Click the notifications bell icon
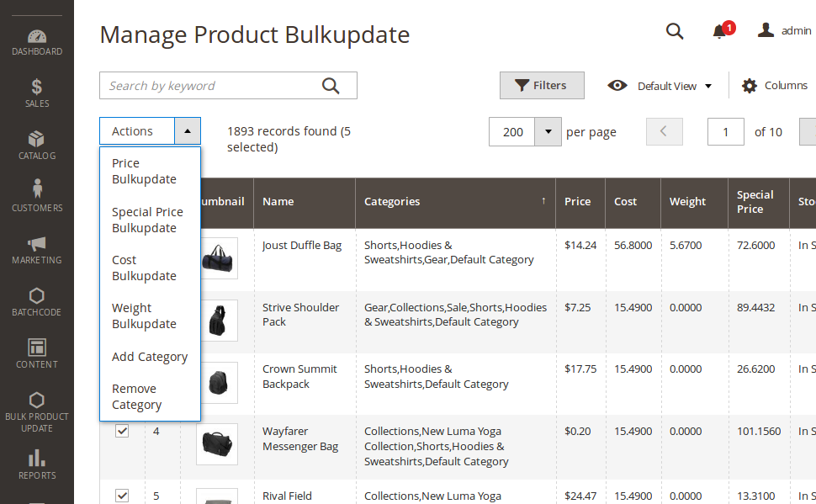 pyautogui.click(x=719, y=32)
